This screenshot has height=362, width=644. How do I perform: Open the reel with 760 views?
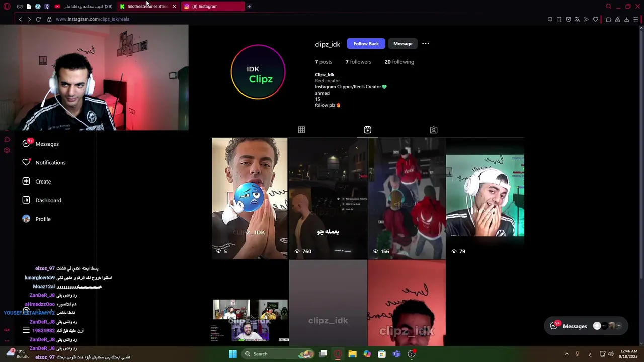coord(328,199)
